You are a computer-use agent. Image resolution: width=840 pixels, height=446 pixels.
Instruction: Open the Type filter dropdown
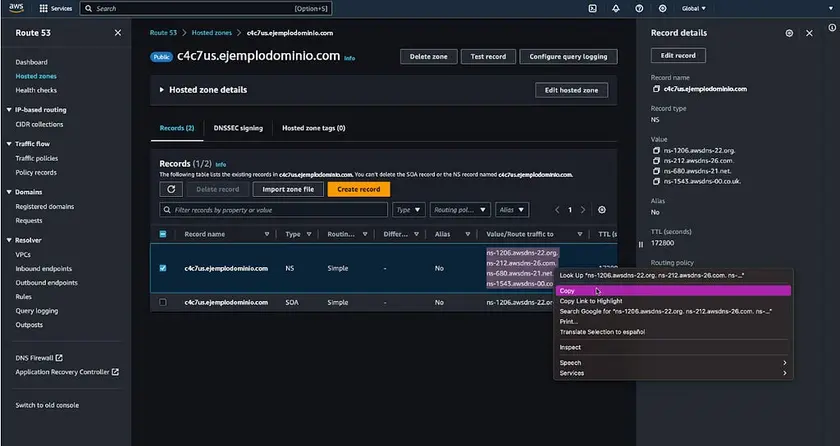pyautogui.click(x=409, y=210)
